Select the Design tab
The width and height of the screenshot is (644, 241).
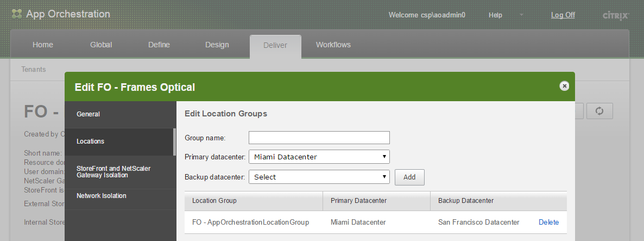pyautogui.click(x=217, y=45)
